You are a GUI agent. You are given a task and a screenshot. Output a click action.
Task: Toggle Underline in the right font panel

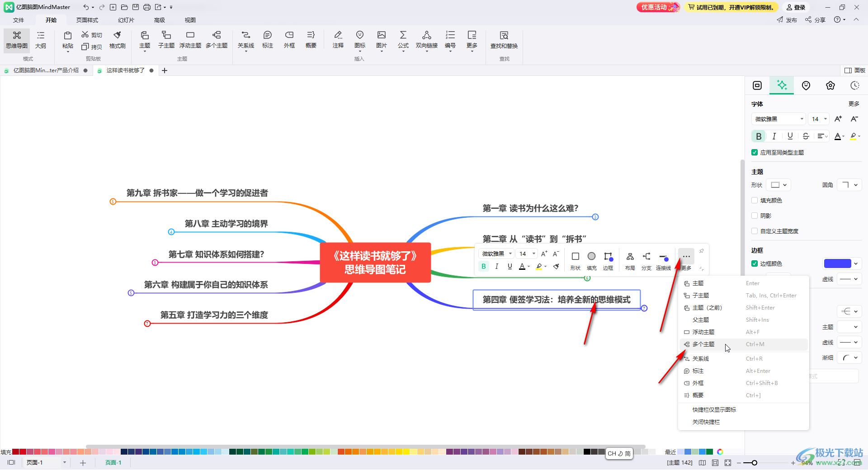click(x=790, y=136)
